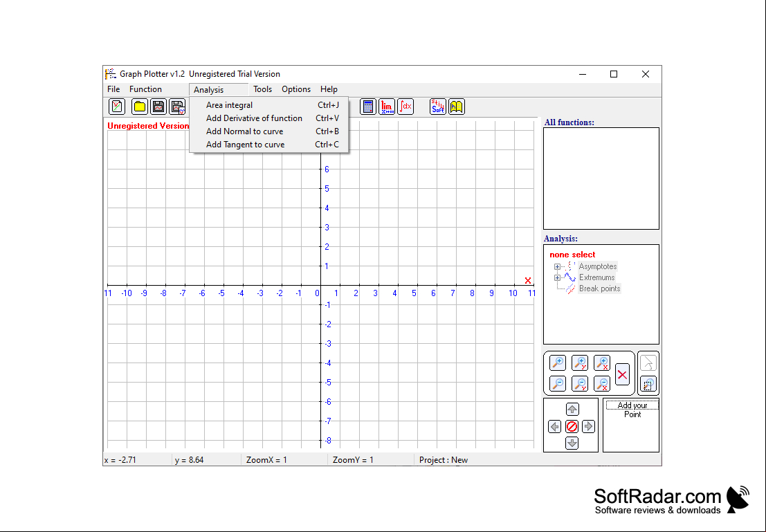The height and width of the screenshot is (532, 766).
Task: Pan the graph down with down arrow
Action: pyautogui.click(x=572, y=443)
